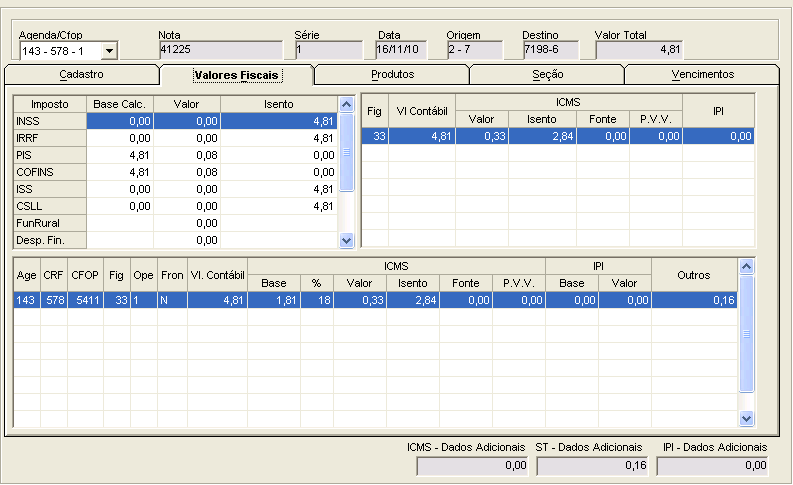Click the Destino field 7198-6
Screen dimensions: 793x485
tap(551, 50)
